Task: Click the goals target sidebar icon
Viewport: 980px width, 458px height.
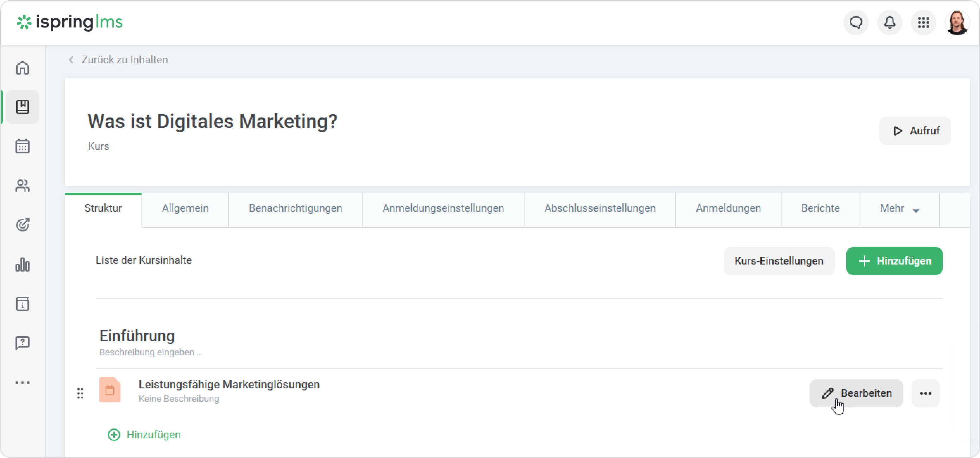Action: coord(23,225)
